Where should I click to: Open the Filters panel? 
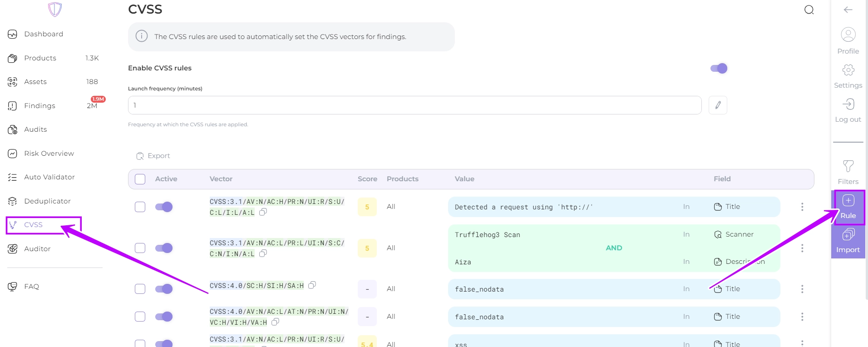848,172
